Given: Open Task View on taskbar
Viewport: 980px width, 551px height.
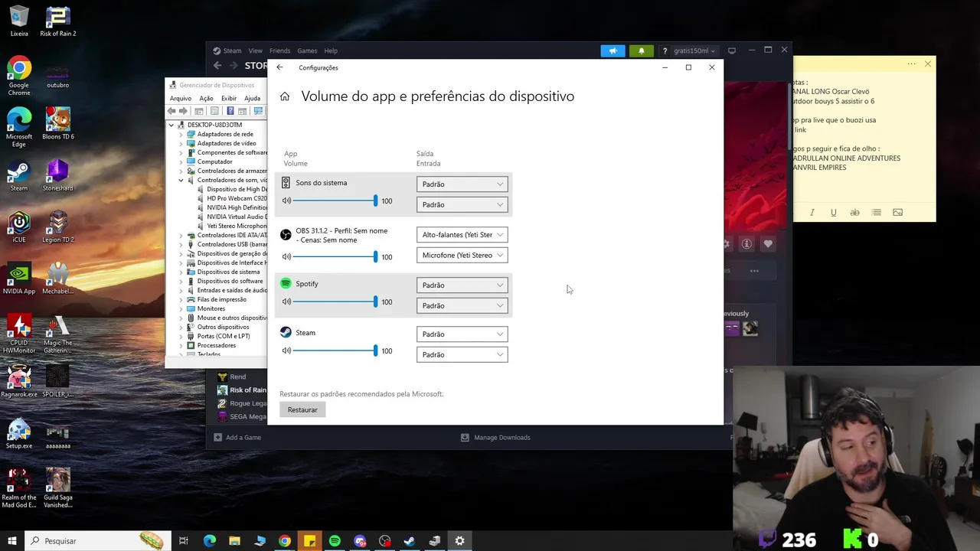Looking at the screenshot, I should [184, 541].
